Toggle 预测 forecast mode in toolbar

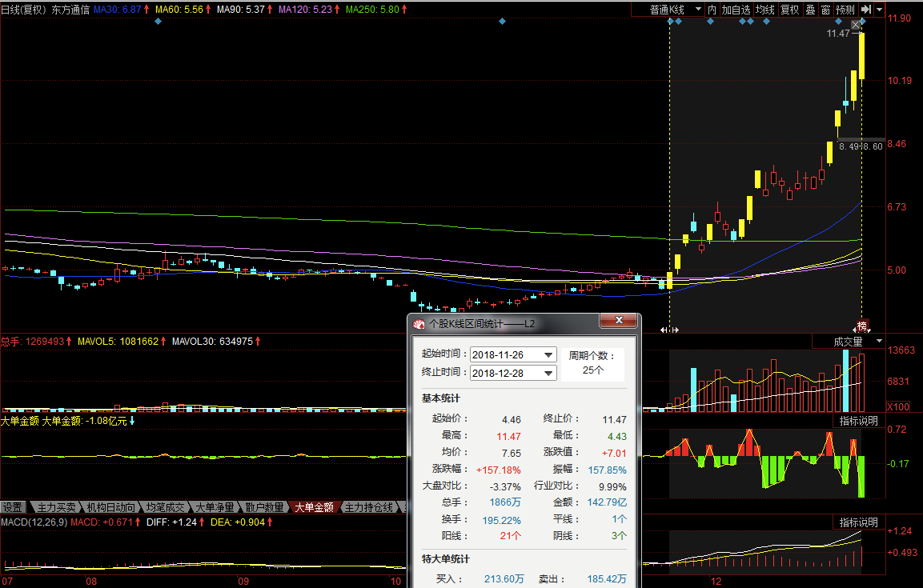845,10
